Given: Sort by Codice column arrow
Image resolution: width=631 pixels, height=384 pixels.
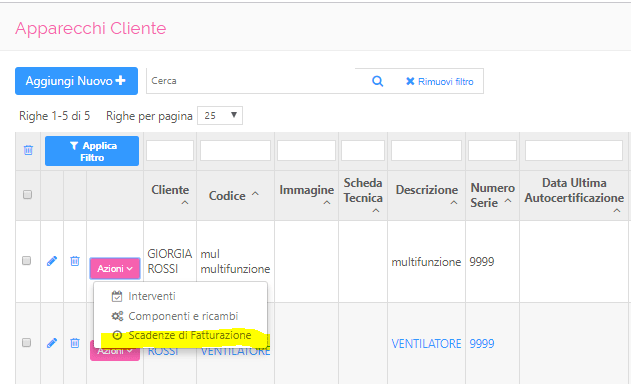Looking at the screenshot, I should pos(255,194).
